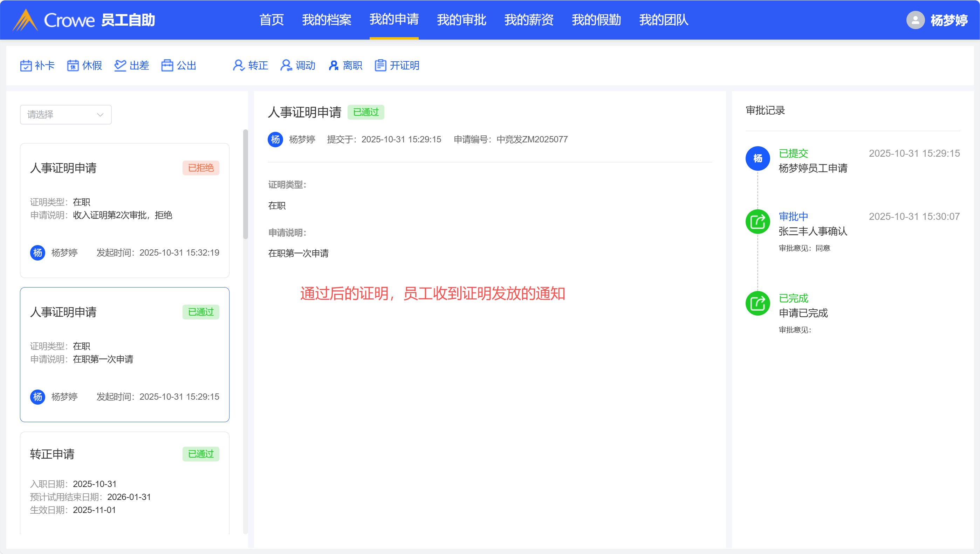Open the rejected 人事证明申请 card
The height and width of the screenshot is (554, 980).
[x=124, y=210]
